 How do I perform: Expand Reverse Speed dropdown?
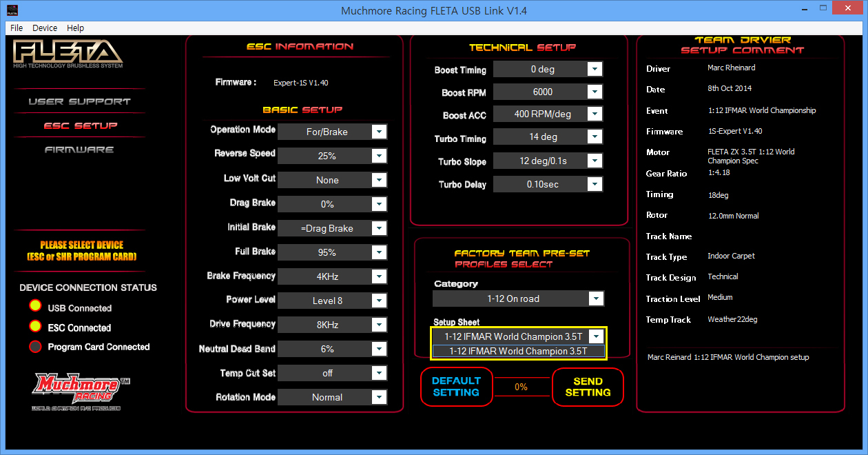coord(379,156)
